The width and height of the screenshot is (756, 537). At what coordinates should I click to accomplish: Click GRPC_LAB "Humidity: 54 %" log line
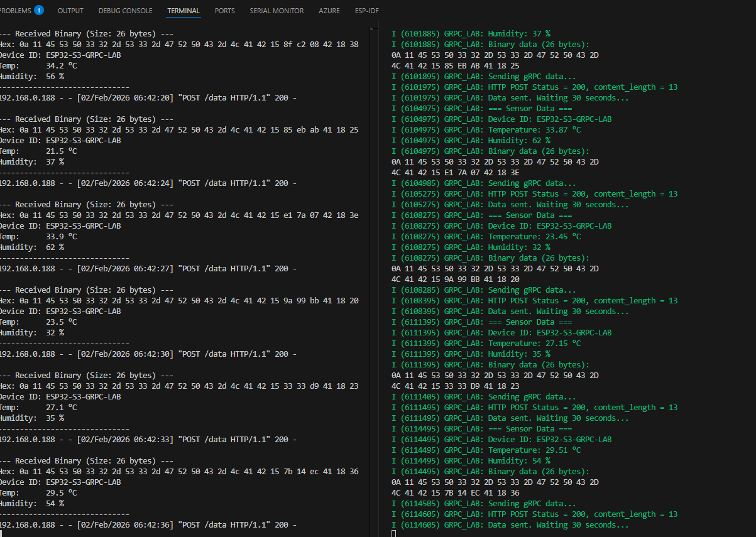(x=471, y=461)
